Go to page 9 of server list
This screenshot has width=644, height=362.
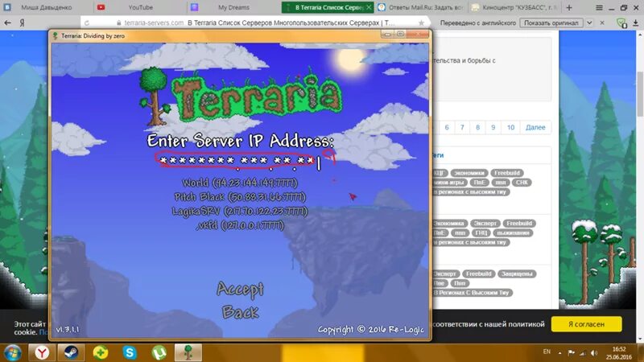click(493, 127)
